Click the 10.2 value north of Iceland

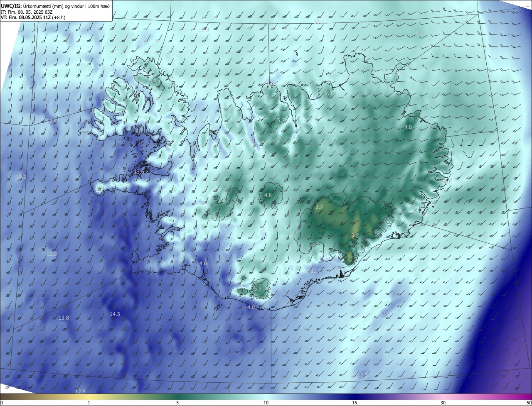coord(319,22)
